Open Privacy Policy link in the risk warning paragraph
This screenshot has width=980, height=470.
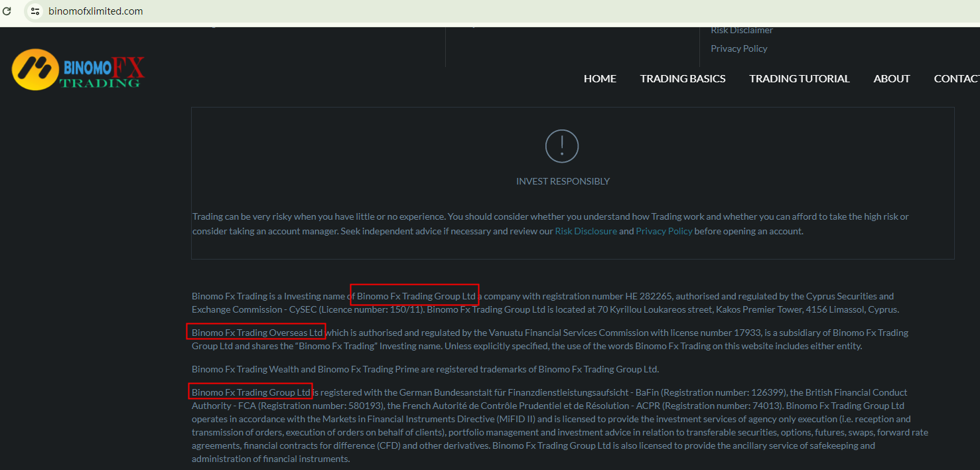[x=664, y=232]
